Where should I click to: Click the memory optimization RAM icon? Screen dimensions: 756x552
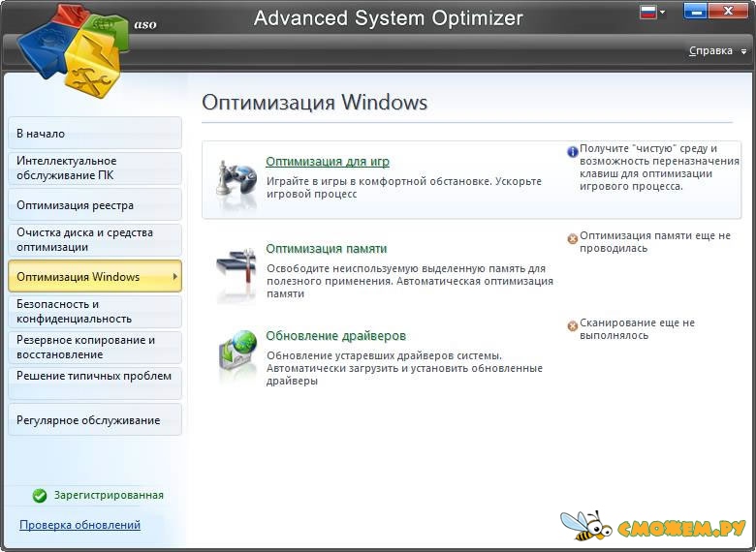pos(236,268)
